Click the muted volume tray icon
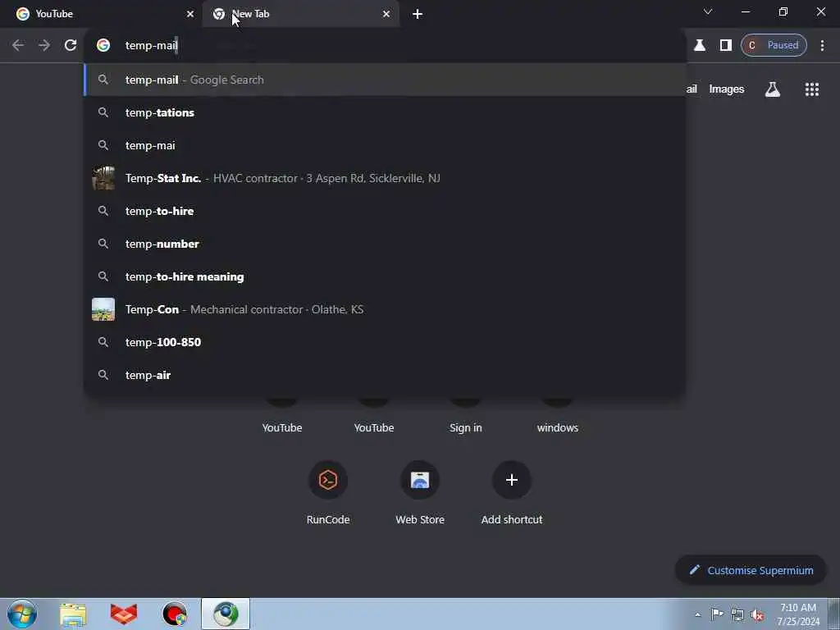The image size is (840, 630). pos(757,615)
